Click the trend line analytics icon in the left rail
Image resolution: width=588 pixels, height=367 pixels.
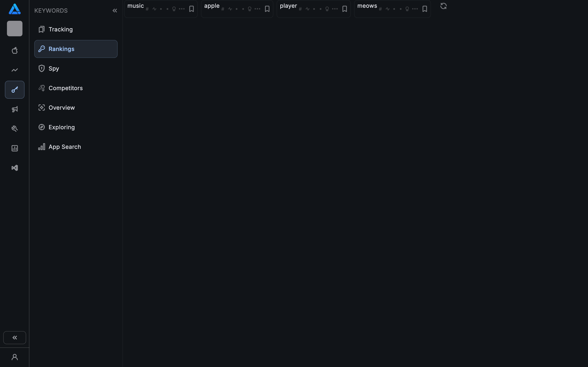pos(14,70)
